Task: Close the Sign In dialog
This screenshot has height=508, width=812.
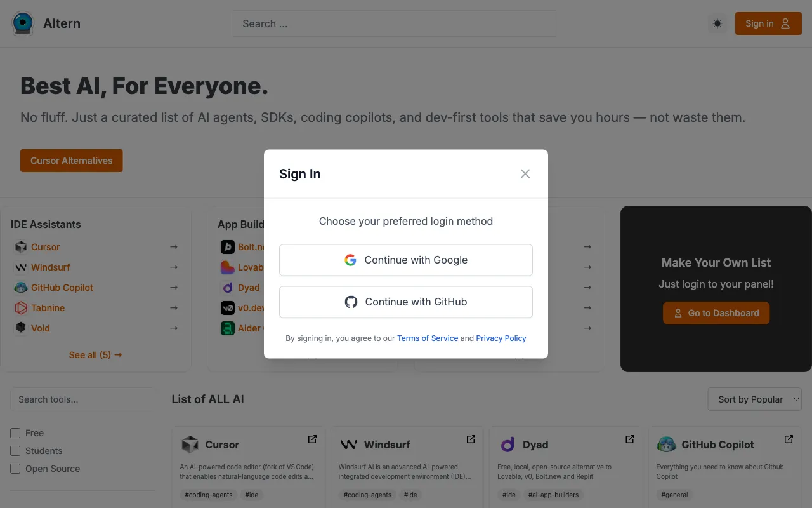Action: click(x=525, y=174)
